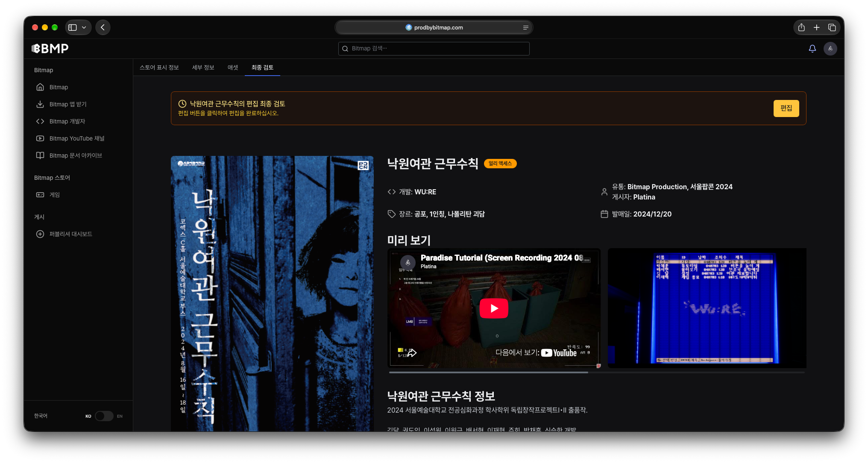The height and width of the screenshot is (463, 868).
Task: Click YouTube video share arrow icon
Action: click(x=411, y=353)
